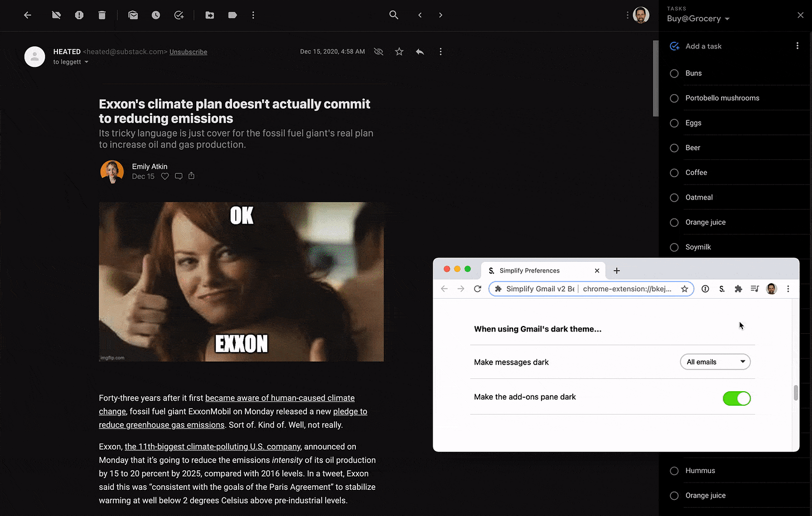812x516 pixels.
Task: Star the HEATED message
Action: 399,52
